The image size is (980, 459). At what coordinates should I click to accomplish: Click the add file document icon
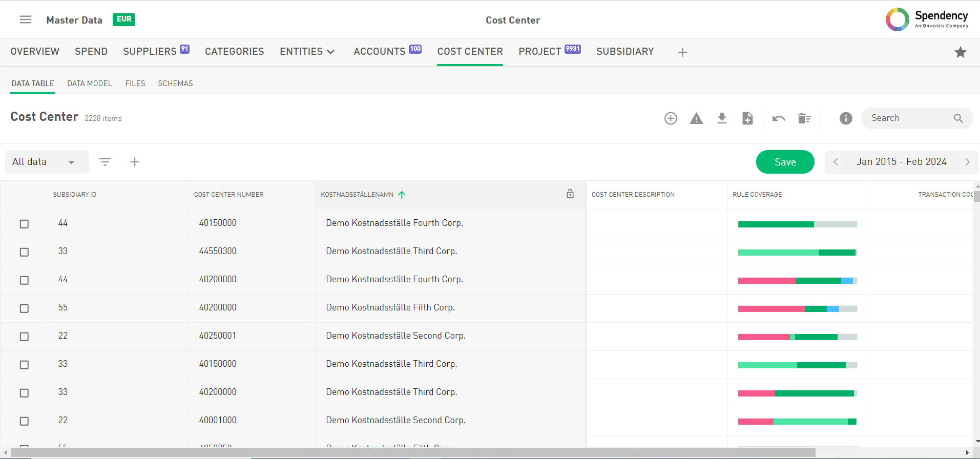click(x=747, y=118)
